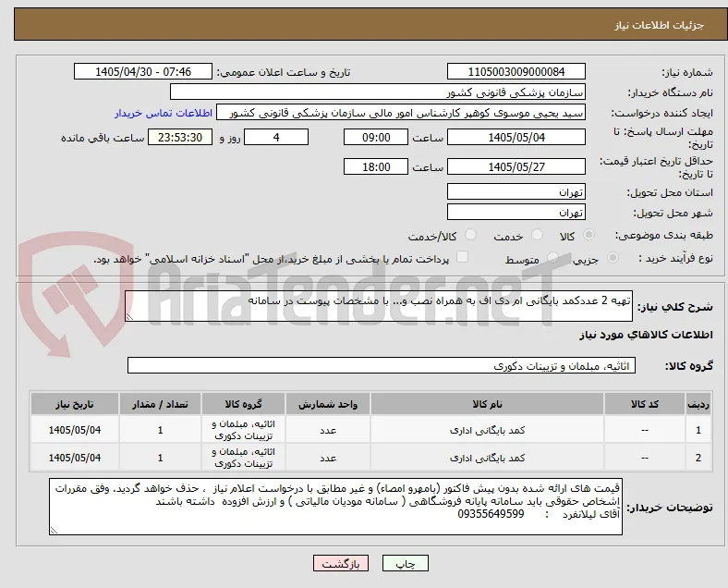Viewport: 728px width, 588px height.
Task: Click the goods group اثاثیه، مبلمان field
Action: [382, 365]
